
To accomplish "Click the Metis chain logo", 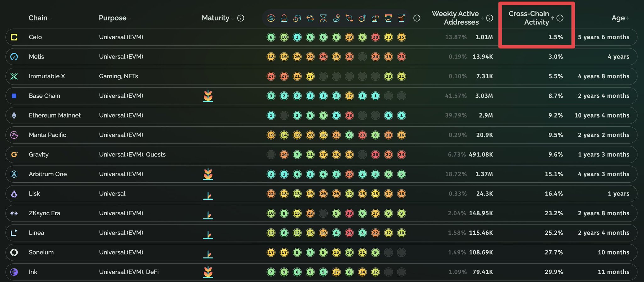I will click(14, 57).
